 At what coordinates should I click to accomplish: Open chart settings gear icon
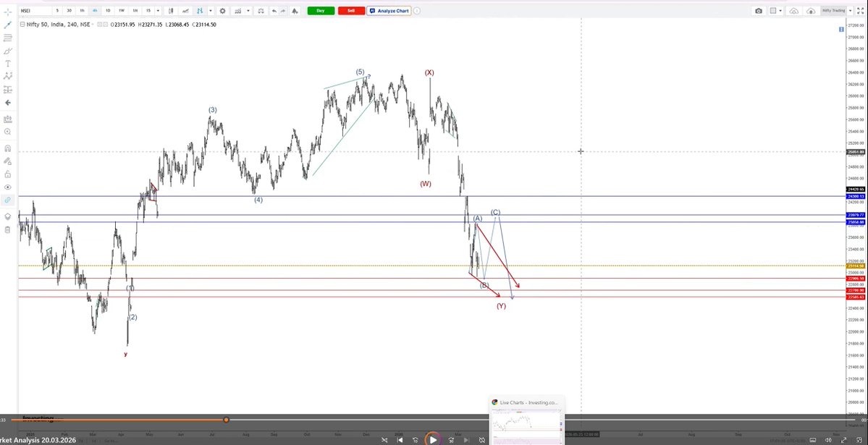click(x=222, y=11)
